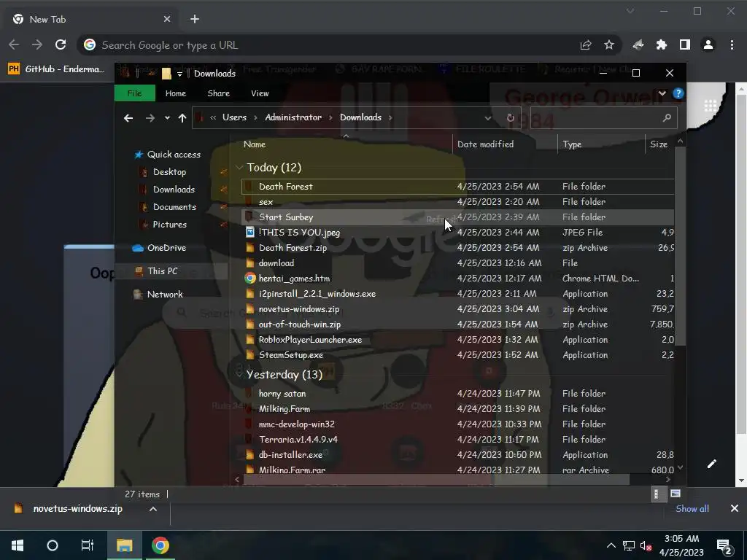Image resolution: width=747 pixels, height=560 pixels.
Task: Open novetus-windows.zip in the download bar
Action: 77,508
